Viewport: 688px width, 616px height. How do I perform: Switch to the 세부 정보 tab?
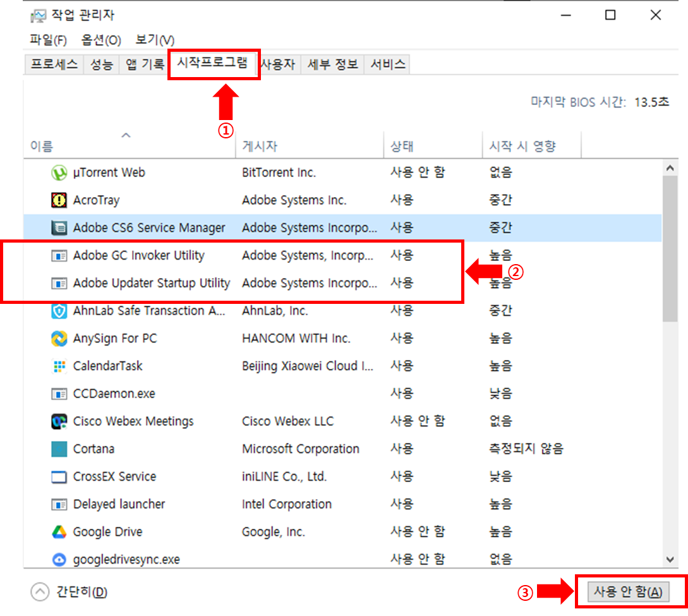pos(332,64)
